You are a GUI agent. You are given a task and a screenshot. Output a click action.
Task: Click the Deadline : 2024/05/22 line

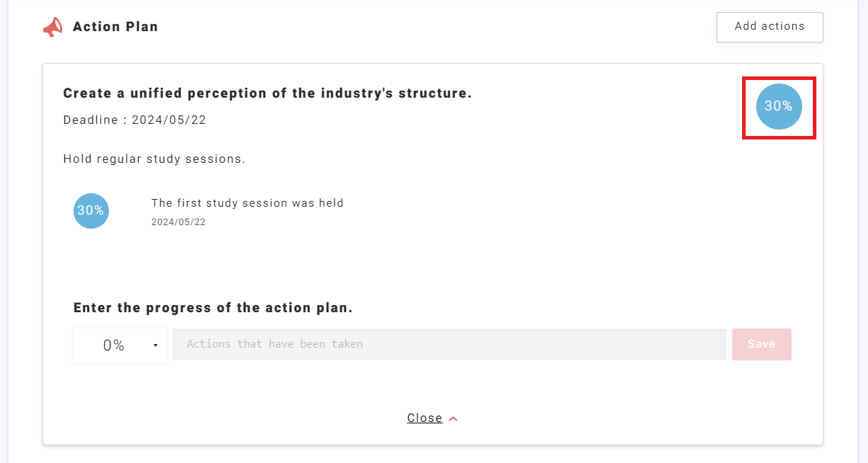[134, 120]
